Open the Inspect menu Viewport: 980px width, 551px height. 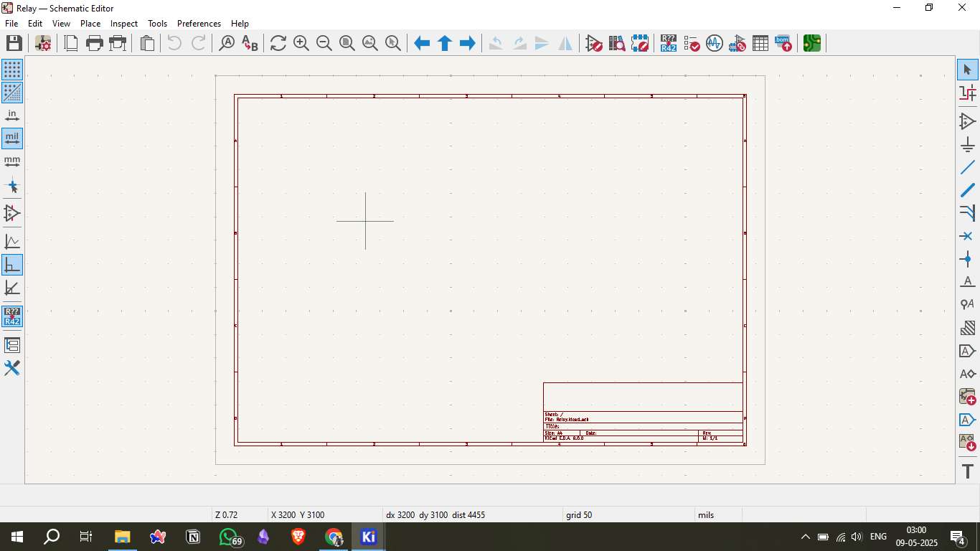(x=124, y=24)
